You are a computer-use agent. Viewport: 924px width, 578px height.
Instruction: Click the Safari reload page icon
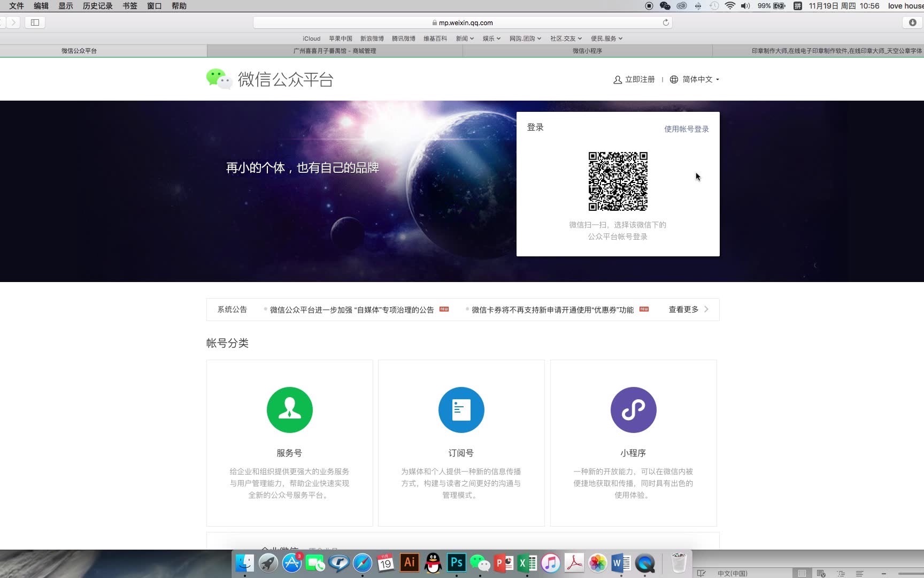pos(666,22)
